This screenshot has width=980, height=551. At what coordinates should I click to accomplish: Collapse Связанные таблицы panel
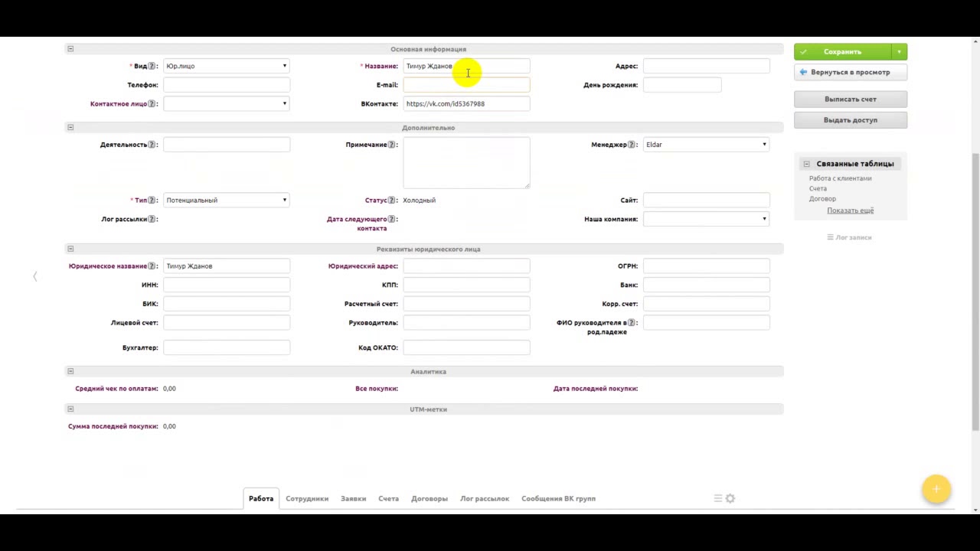tap(806, 164)
